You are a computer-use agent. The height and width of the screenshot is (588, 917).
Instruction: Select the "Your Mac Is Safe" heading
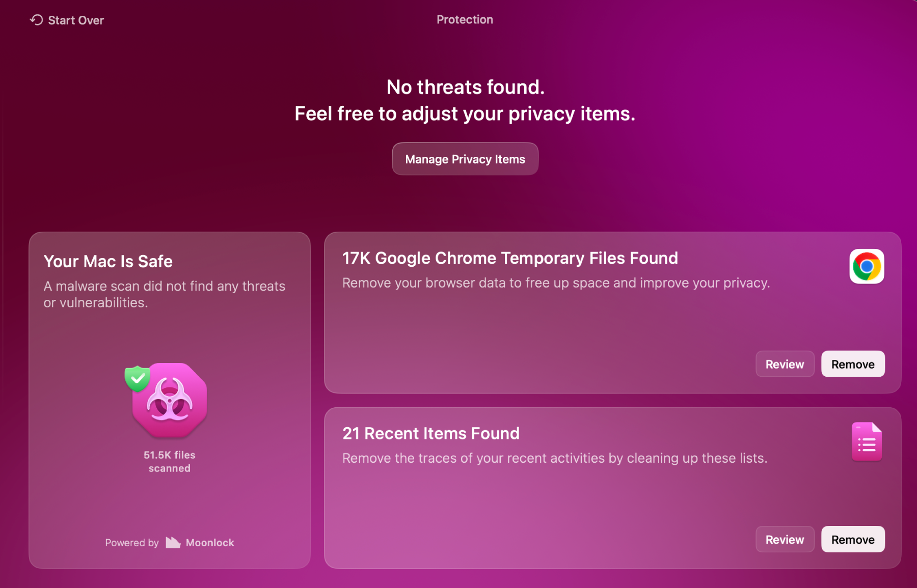tap(108, 262)
